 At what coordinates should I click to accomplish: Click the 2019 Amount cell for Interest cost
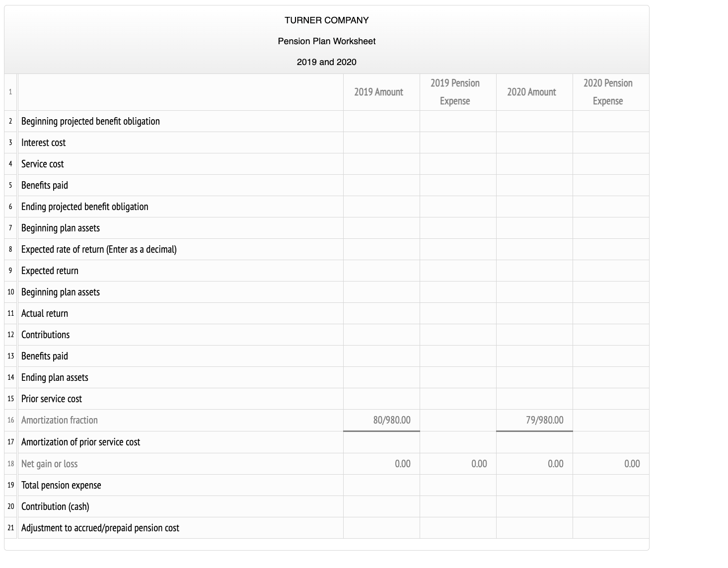coord(381,142)
